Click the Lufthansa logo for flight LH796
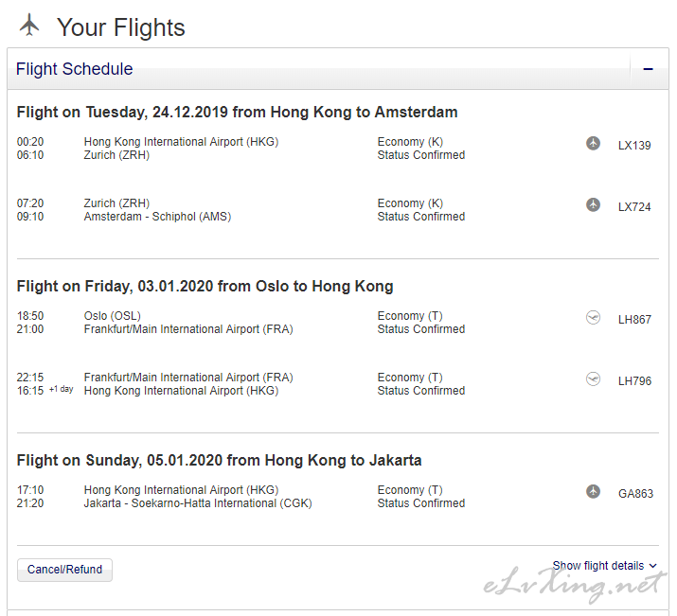The width and height of the screenshot is (677, 616). [593, 379]
